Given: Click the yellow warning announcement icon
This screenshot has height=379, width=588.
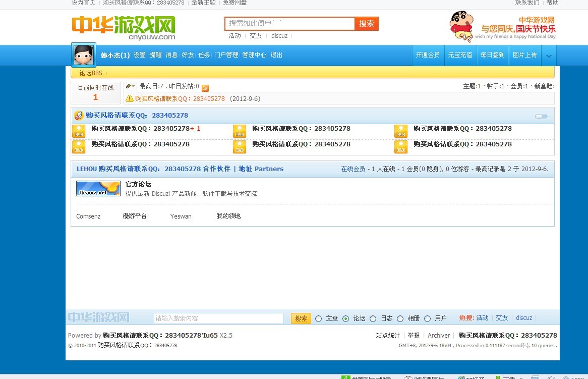Looking at the screenshot, I should [x=130, y=98].
